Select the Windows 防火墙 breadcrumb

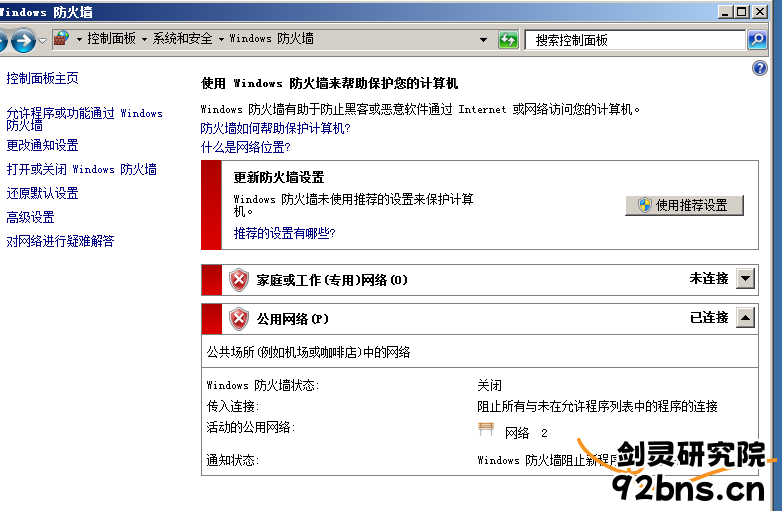(271, 38)
